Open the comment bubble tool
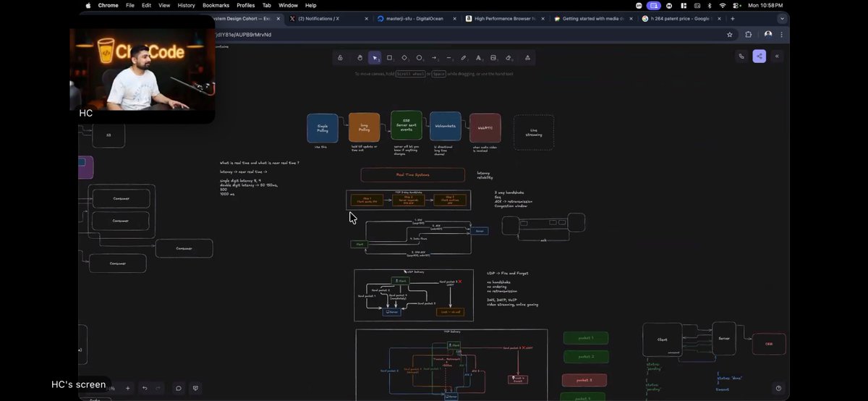The image size is (868, 401). click(x=179, y=388)
